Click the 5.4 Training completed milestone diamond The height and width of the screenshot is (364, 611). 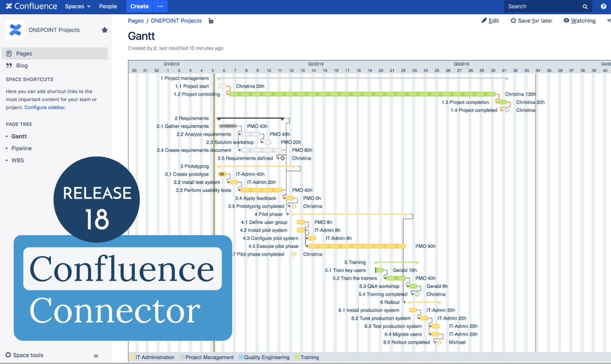(x=417, y=294)
